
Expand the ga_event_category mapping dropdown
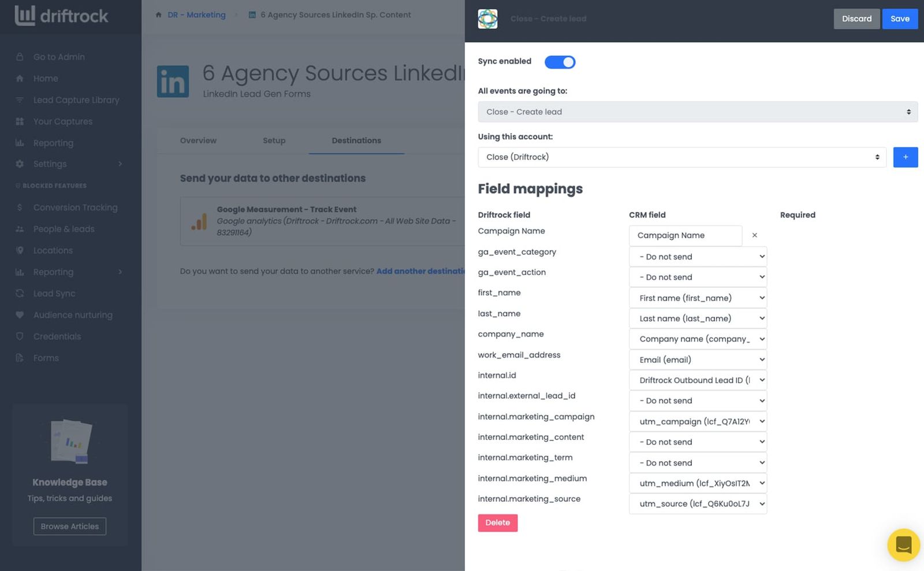pos(698,257)
